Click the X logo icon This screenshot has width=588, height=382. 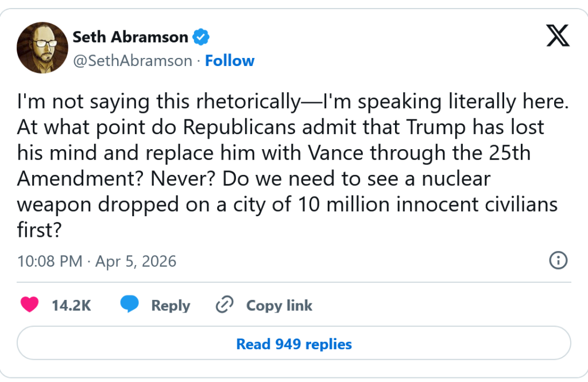tap(557, 36)
